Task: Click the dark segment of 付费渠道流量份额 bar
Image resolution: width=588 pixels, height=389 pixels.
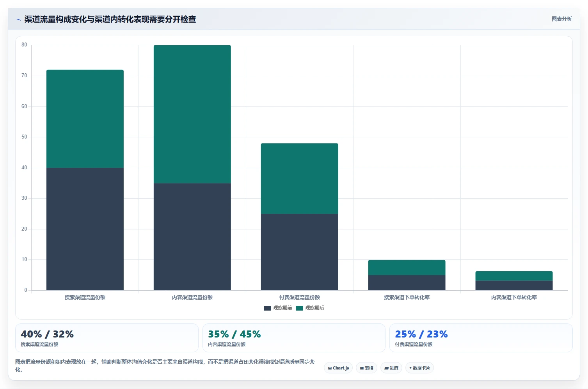Action: click(x=300, y=252)
